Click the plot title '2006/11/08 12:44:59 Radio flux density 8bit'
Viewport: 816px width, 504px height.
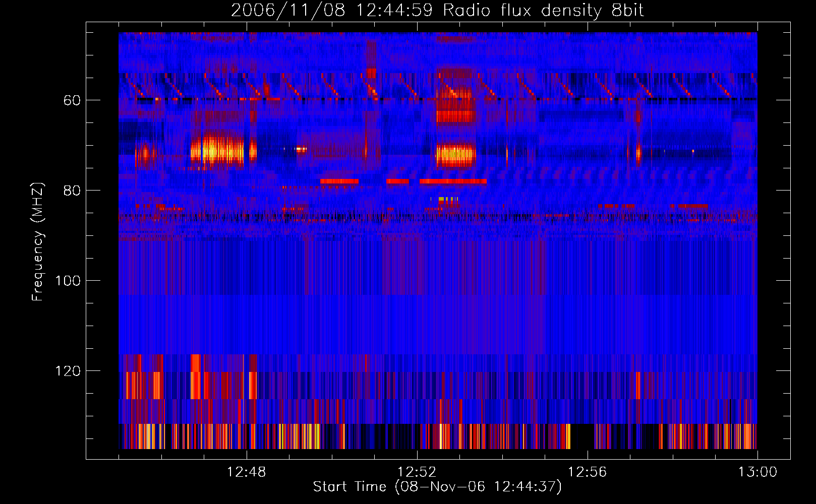(x=437, y=11)
